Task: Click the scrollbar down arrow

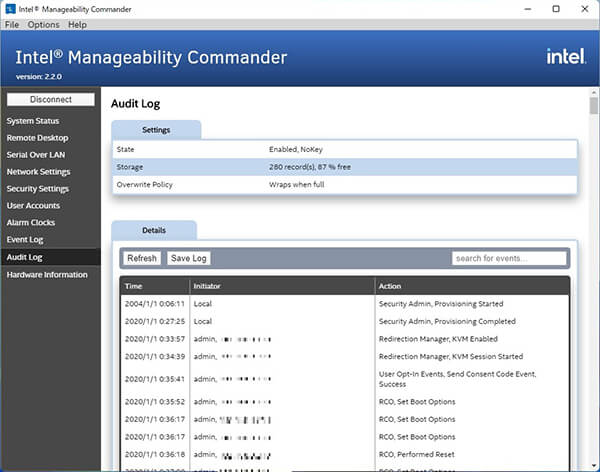Action: (x=594, y=466)
